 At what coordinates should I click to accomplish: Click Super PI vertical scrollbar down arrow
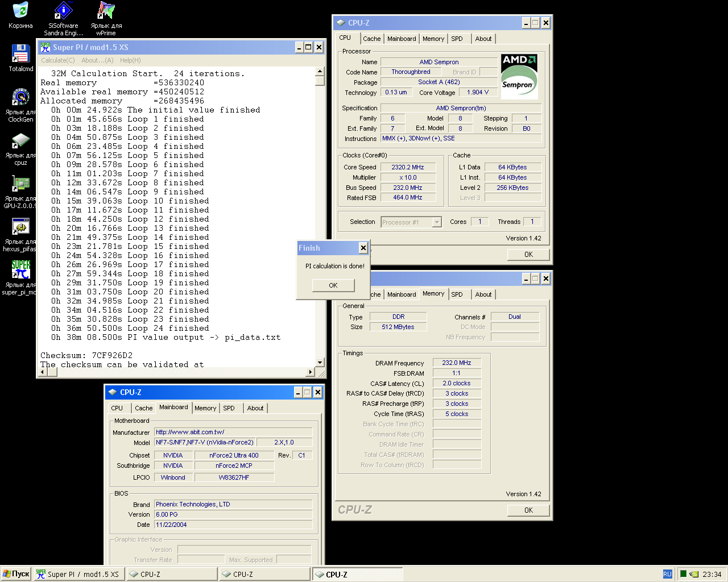click(x=320, y=363)
